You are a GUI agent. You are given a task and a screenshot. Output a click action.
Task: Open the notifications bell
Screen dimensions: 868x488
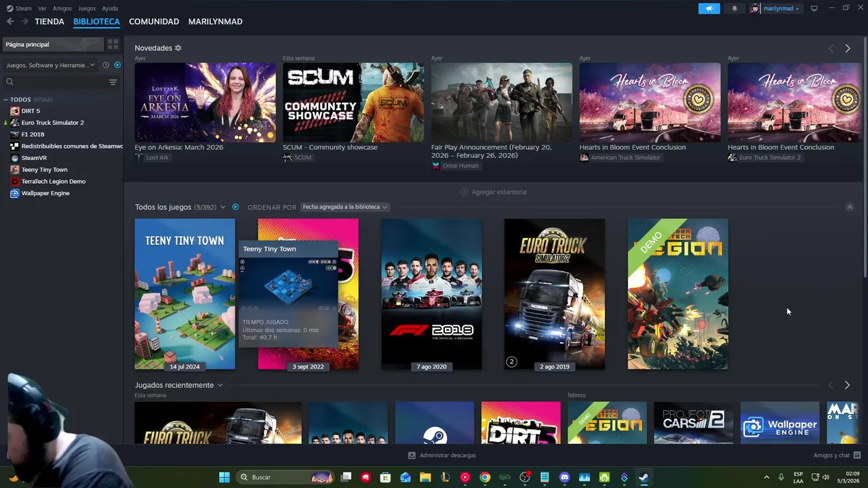(734, 8)
